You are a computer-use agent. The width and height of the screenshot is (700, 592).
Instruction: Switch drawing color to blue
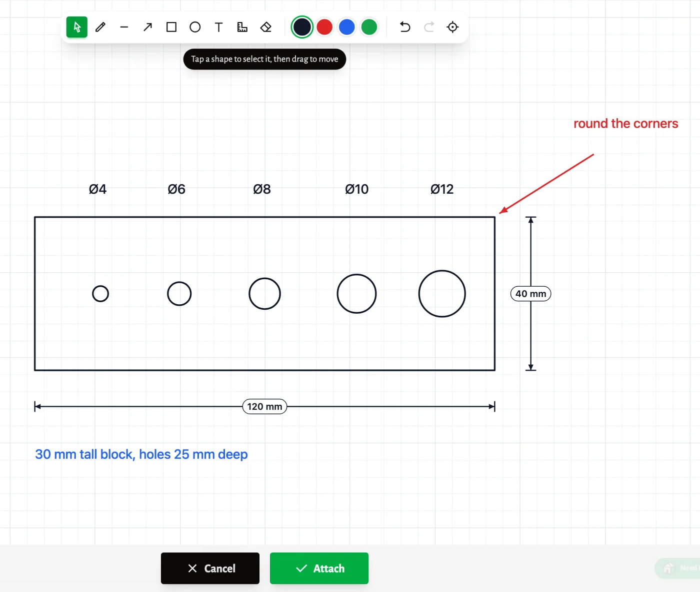point(347,27)
